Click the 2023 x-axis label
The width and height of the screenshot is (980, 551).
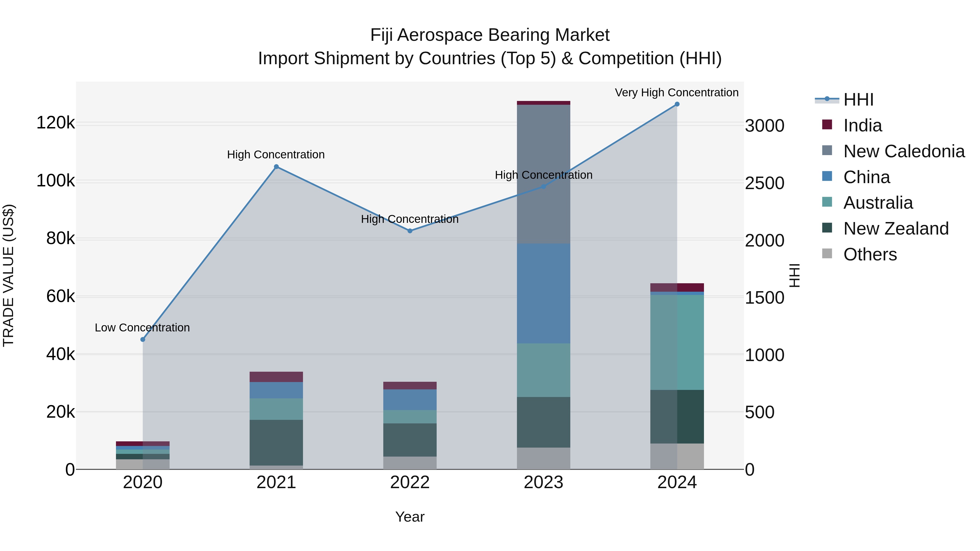tap(544, 482)
